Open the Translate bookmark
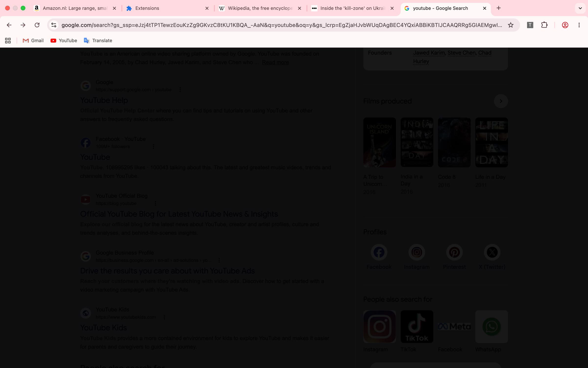Screen dimensions: 588x368 (98, 40)
